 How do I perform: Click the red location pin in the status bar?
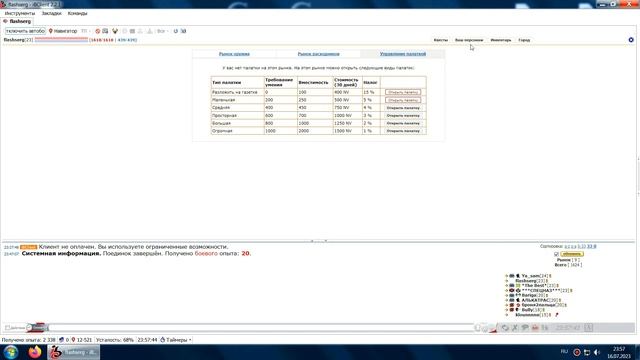click(x=73, y=340)
